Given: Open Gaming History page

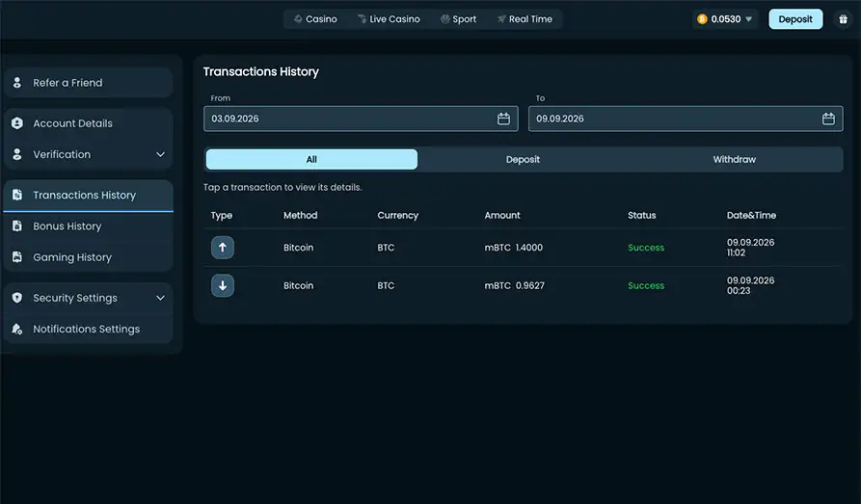Looking at the screenshot, I should (89, 257).
